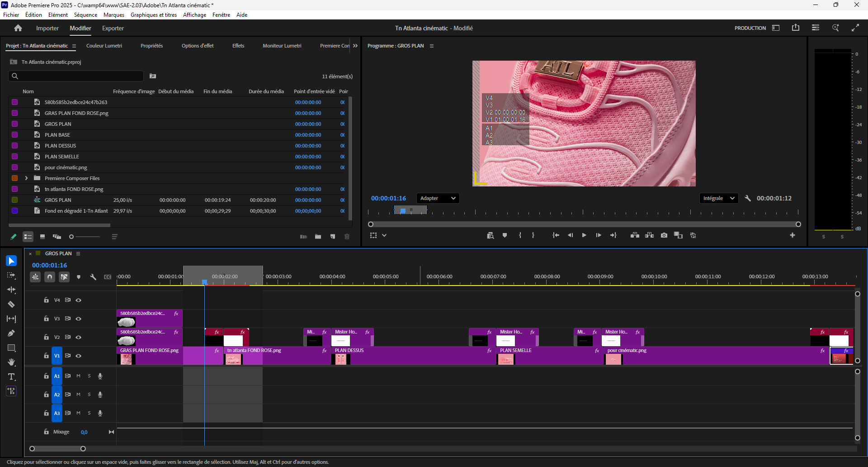Add a marker in the timeline
Screen dimensions: 868x467
pos(79,277)
